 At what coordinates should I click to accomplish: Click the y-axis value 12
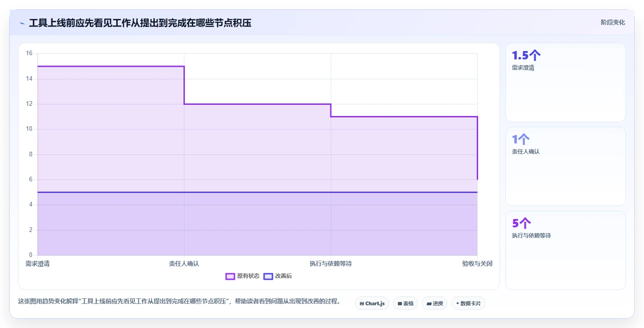pos(29,104)
